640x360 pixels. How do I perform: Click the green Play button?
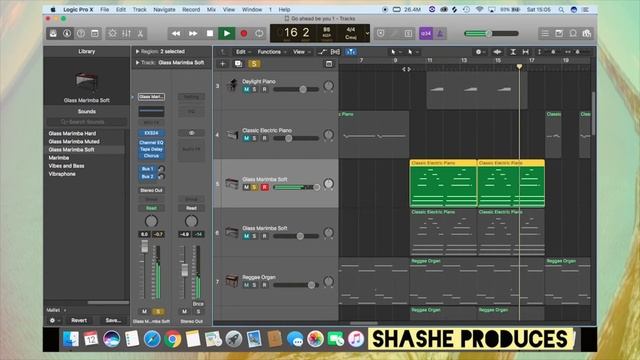[x=227, y=33]
